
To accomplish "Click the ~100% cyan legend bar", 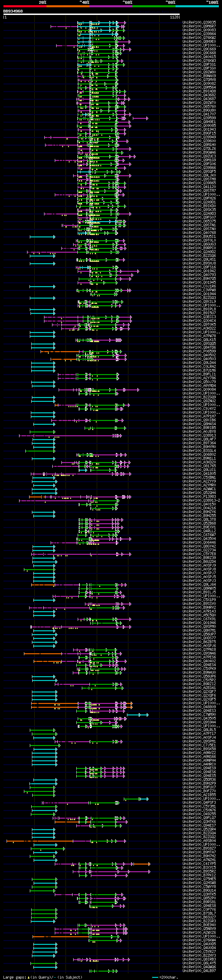I will tap(197, 6).
